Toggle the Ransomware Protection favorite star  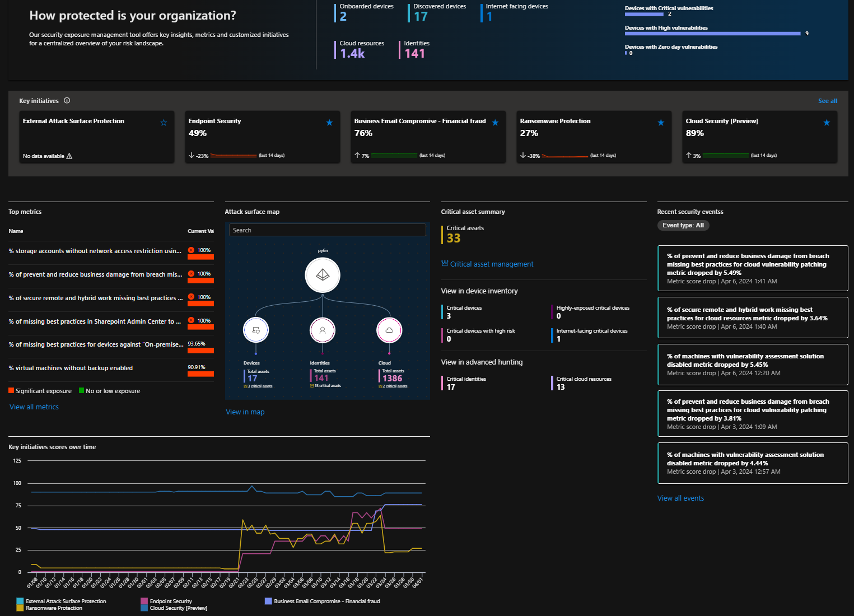click(661, 123)
